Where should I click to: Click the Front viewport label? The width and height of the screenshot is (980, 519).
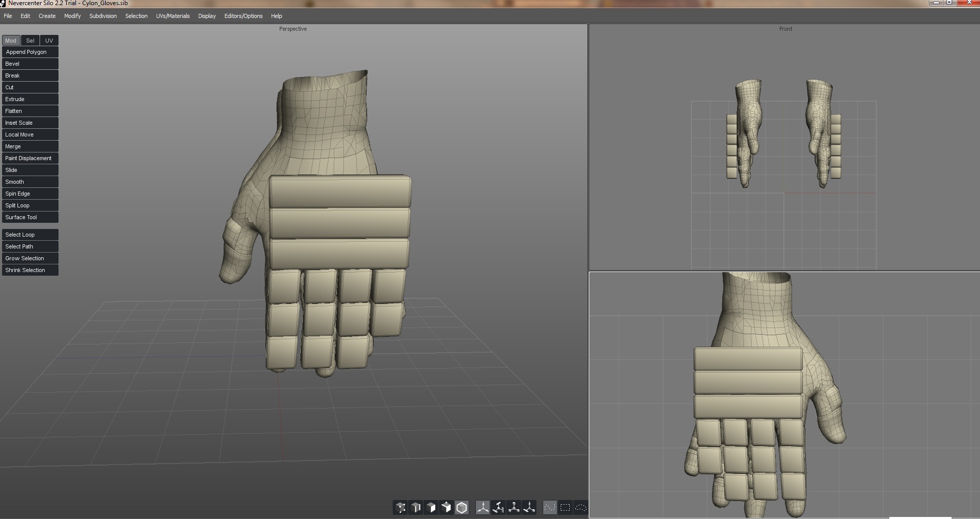pyautogui.click(x=785, y=29)
